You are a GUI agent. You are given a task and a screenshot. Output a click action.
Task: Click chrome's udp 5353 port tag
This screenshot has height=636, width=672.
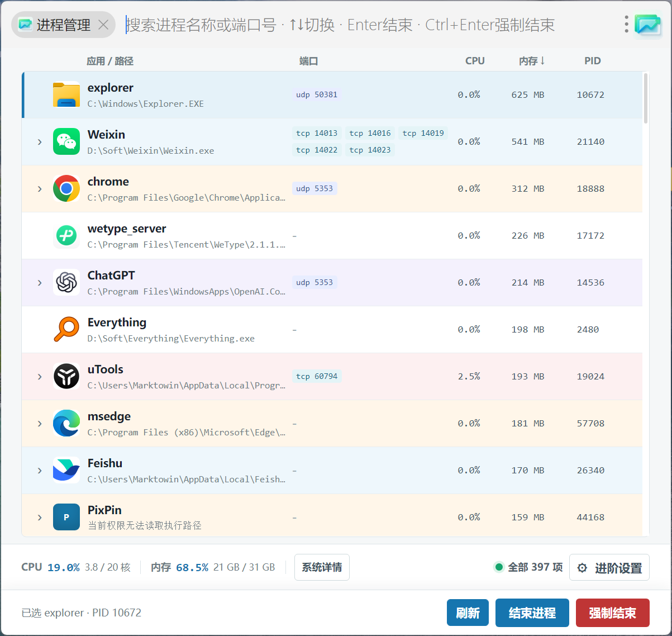click(x=314, y=188)
